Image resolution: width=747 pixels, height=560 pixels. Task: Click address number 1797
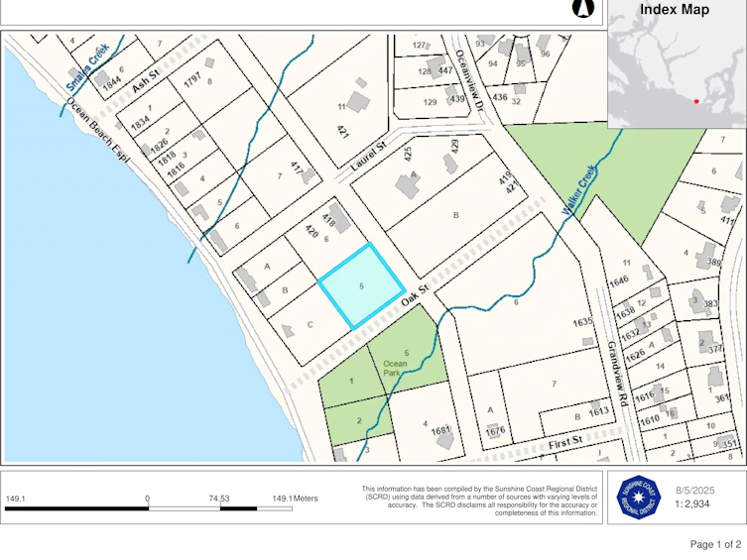192,79
